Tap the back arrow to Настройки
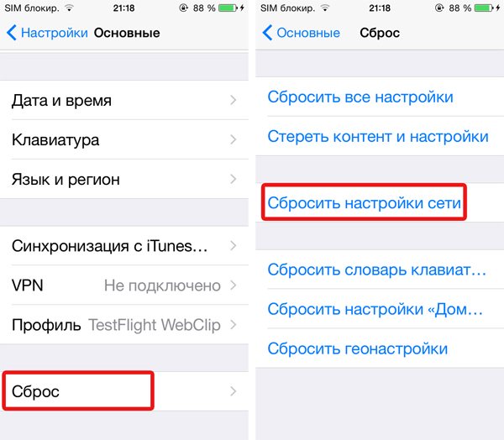 click(12, 33)
